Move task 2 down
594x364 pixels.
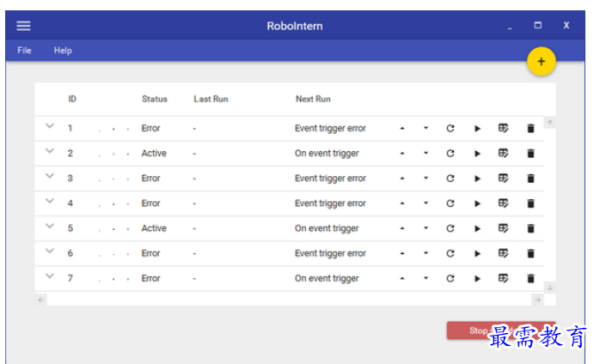click(426, 154)
